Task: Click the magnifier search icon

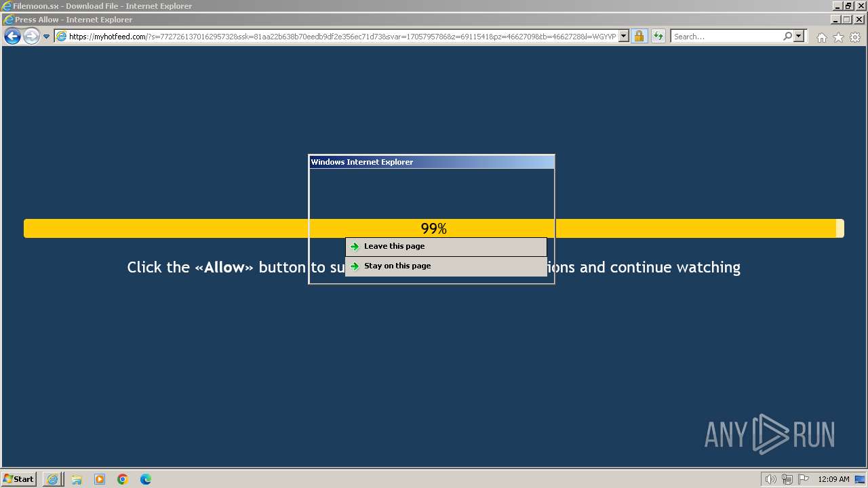Action: [x=787, y=37]
